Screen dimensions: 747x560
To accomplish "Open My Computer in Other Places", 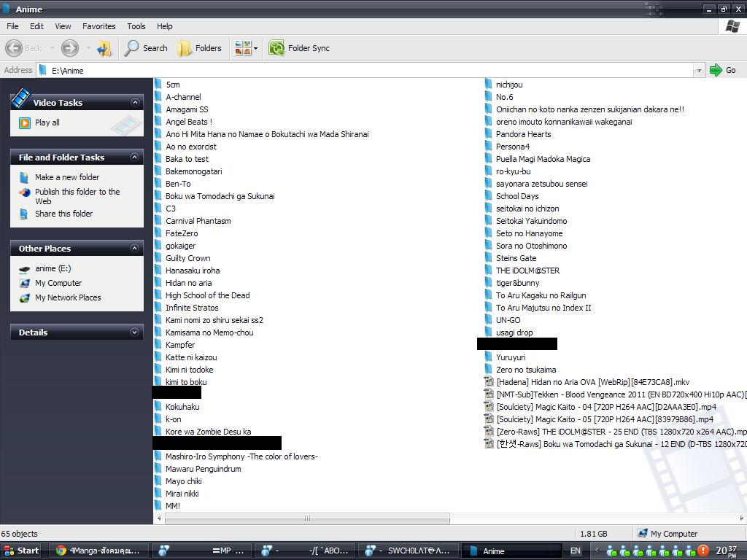I will click(x=58, y=284).
